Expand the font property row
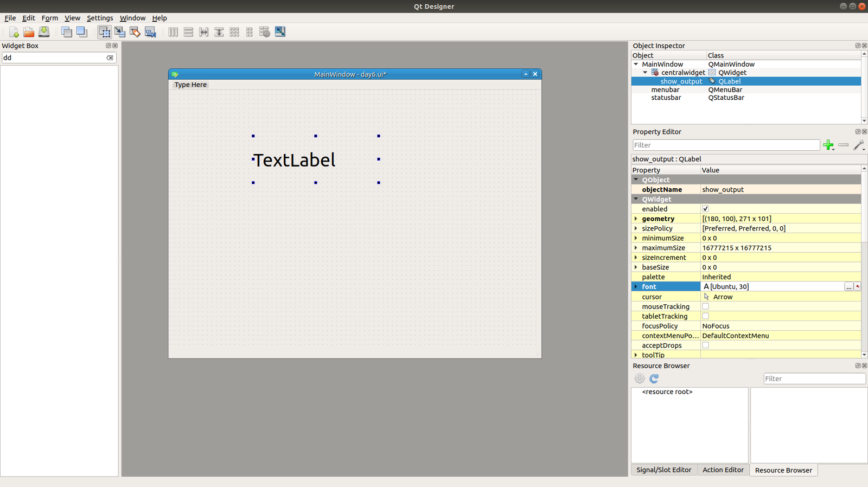The width and height of the screenshot is (868, 487). (636, 286)
